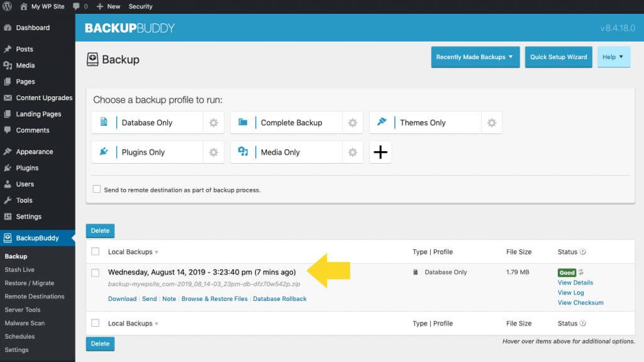Open Landing Pages in sidebar
Viewport: 644px width, 362px height.
pyautogui.click(x=37, y=114)
